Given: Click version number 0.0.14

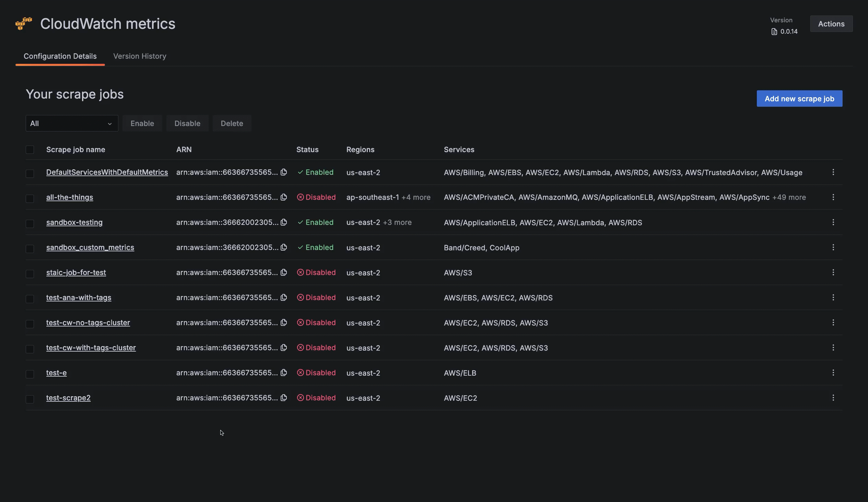Looking at the screenshot, I should [x=789, y=32].
